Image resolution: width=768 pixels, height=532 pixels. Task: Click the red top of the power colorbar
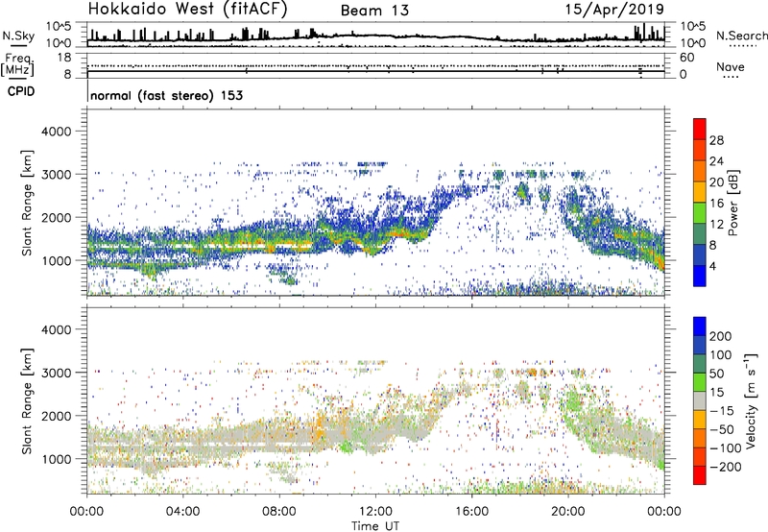700,129
